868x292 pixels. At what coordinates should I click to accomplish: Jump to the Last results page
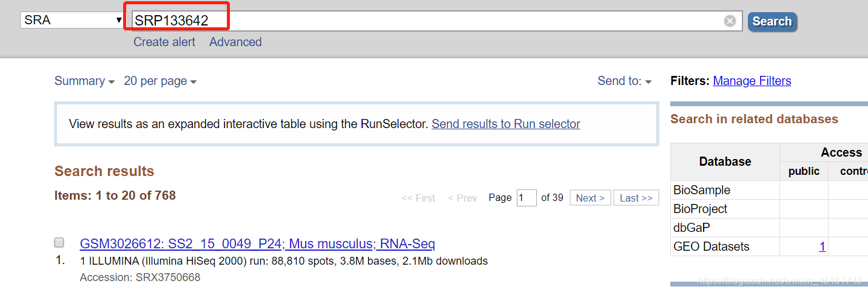tap(636, 198)
